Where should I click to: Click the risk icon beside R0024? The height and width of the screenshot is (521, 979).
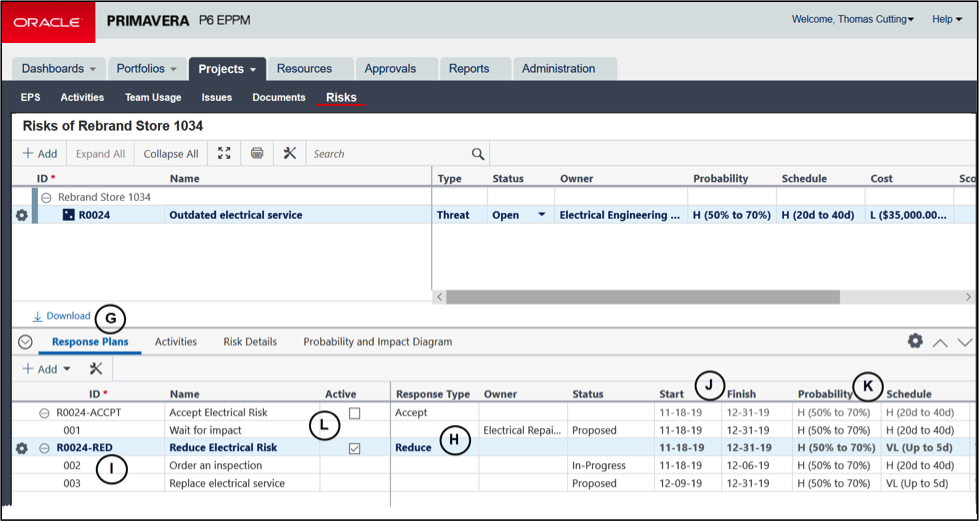click(68, 215)
